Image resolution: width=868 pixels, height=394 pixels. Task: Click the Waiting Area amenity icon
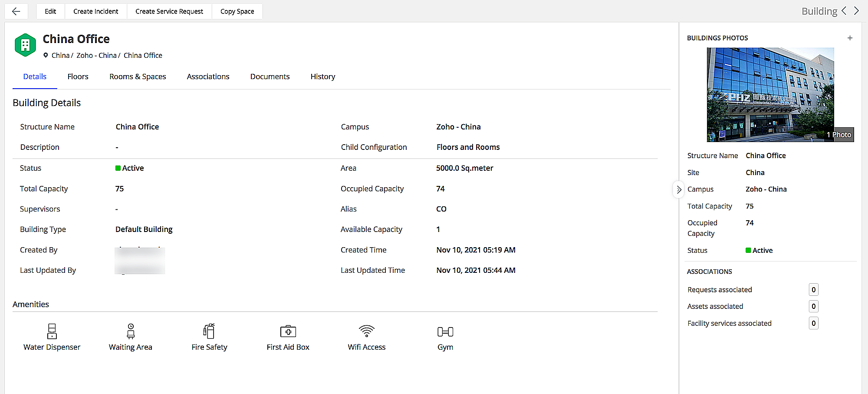pos(130,331)
